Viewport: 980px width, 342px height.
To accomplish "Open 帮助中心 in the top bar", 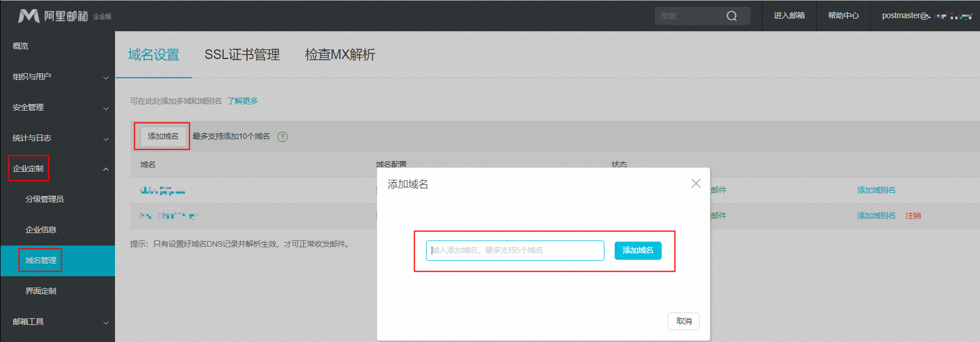I will [843, 16].
